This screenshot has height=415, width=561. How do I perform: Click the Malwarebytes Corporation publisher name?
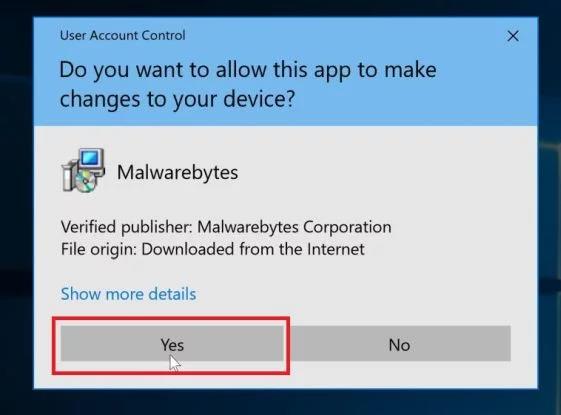coord(294,227)
